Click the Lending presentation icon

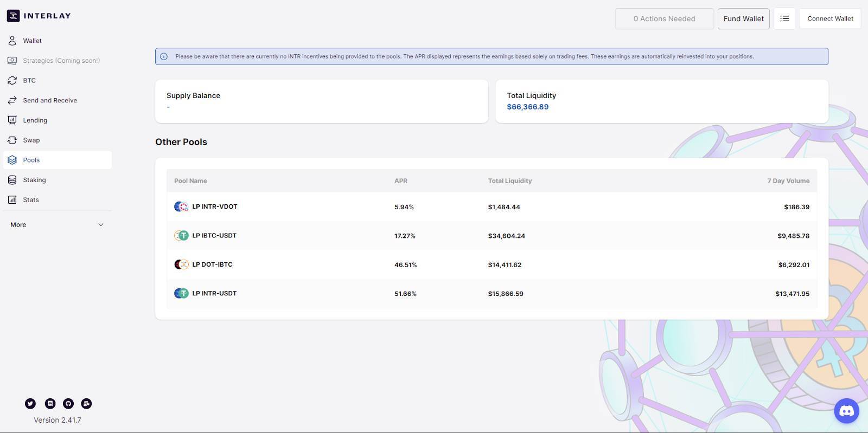point(12,120)
